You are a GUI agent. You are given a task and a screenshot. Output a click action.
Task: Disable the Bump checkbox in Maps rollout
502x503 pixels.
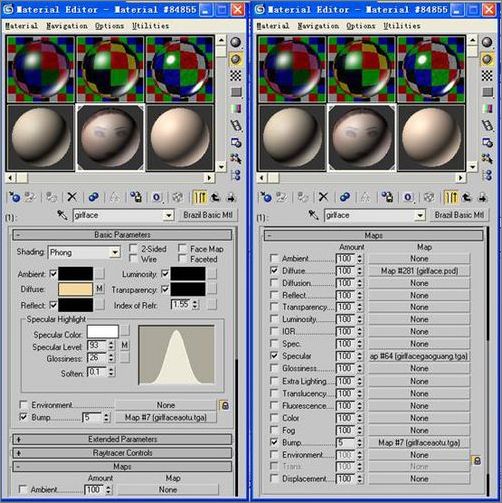point(274,442)
